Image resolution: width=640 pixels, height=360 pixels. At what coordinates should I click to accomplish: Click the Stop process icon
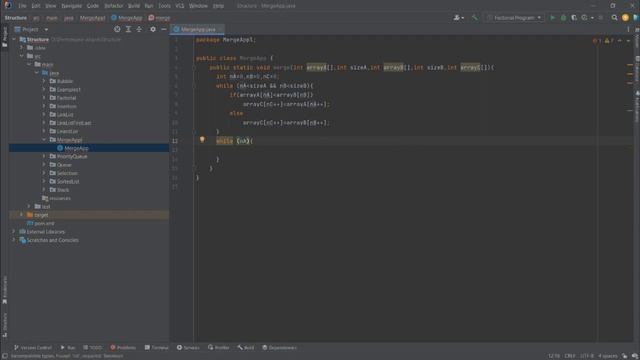[600, 18]
